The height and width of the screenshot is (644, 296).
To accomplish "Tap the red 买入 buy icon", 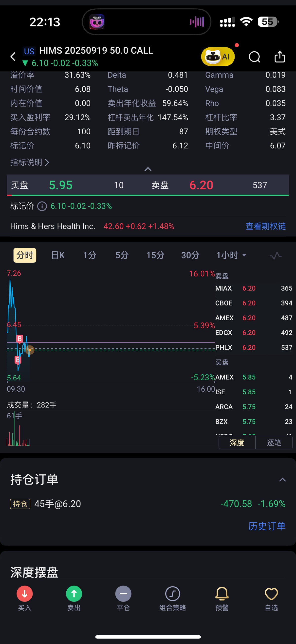I will pyautogui.click(x=24, y=594).
